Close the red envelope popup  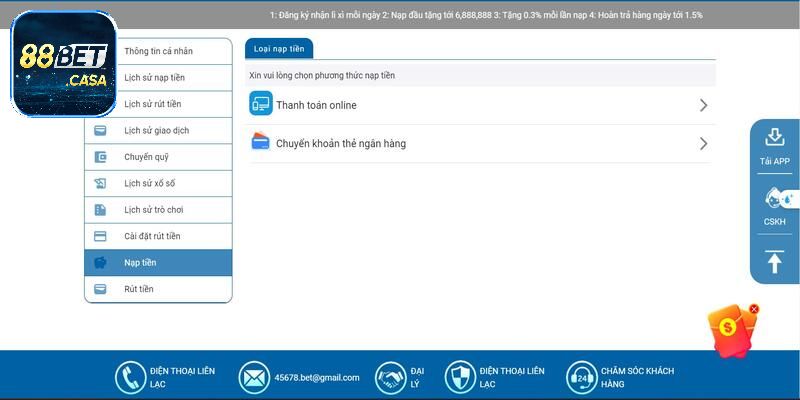click(x=754, y=309)
